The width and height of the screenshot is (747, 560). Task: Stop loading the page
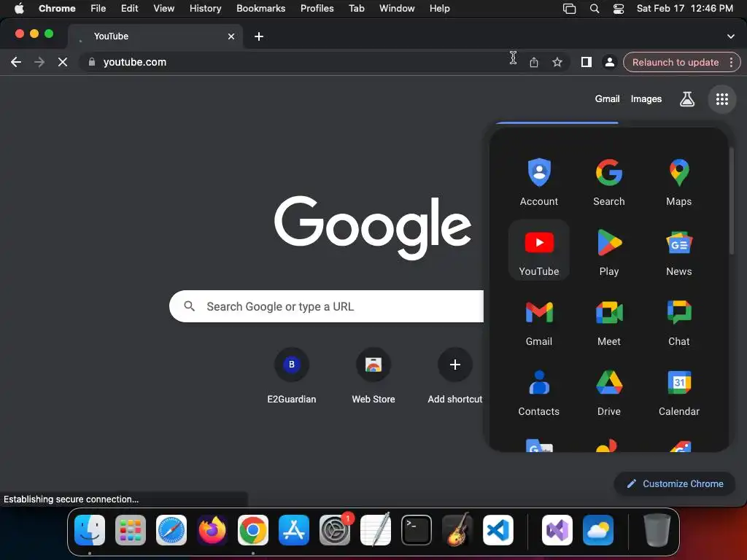(x=63, y=62)
